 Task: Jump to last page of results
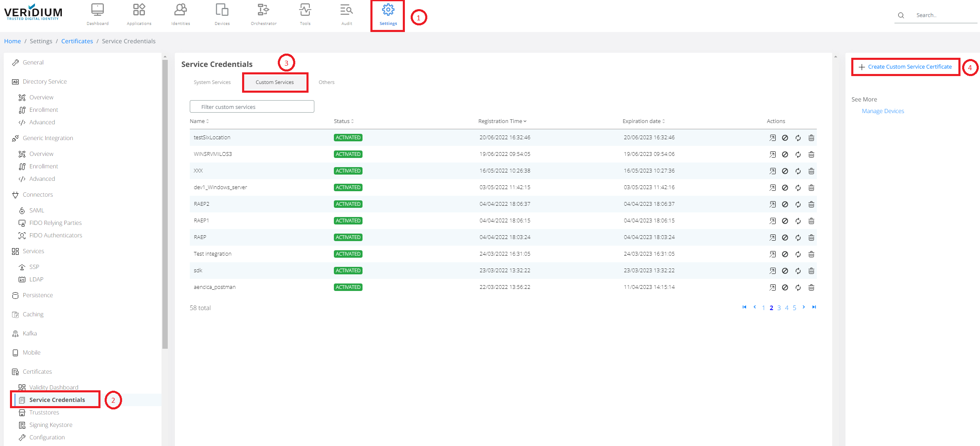click(x=814, y=307)
